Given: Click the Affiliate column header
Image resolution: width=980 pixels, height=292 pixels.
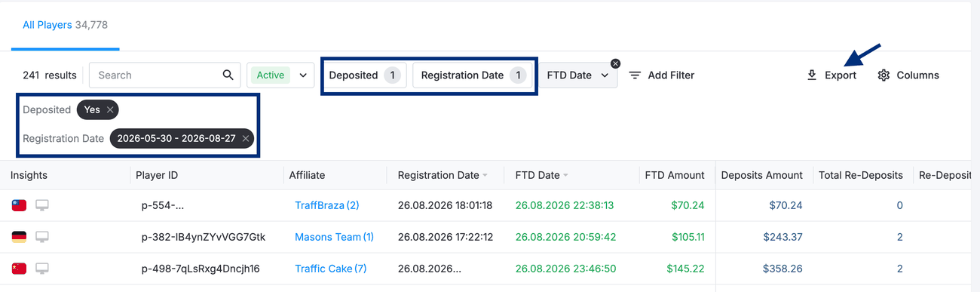Looking at the screenshot, I should pyautogui.click(x=307, y=175).
